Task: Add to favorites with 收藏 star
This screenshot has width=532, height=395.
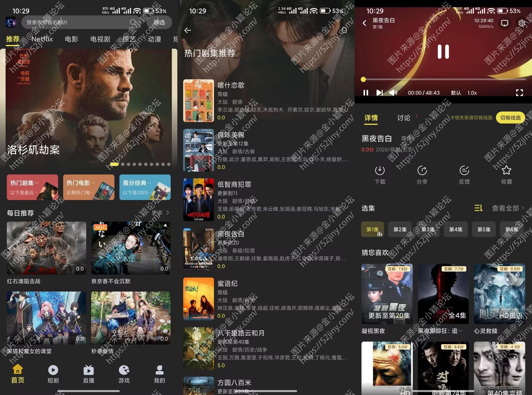Action: (x=506, y=170)
